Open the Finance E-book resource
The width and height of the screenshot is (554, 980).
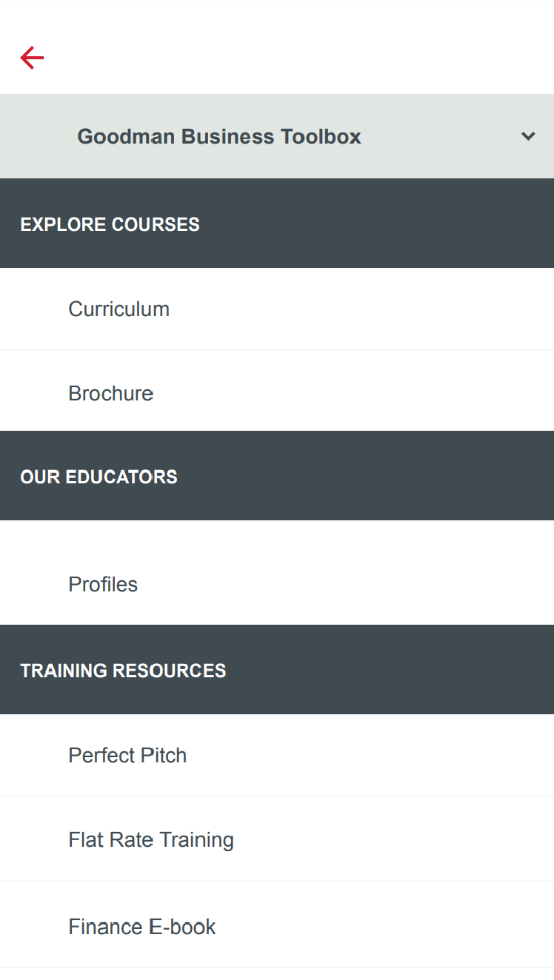click(142, 927)
